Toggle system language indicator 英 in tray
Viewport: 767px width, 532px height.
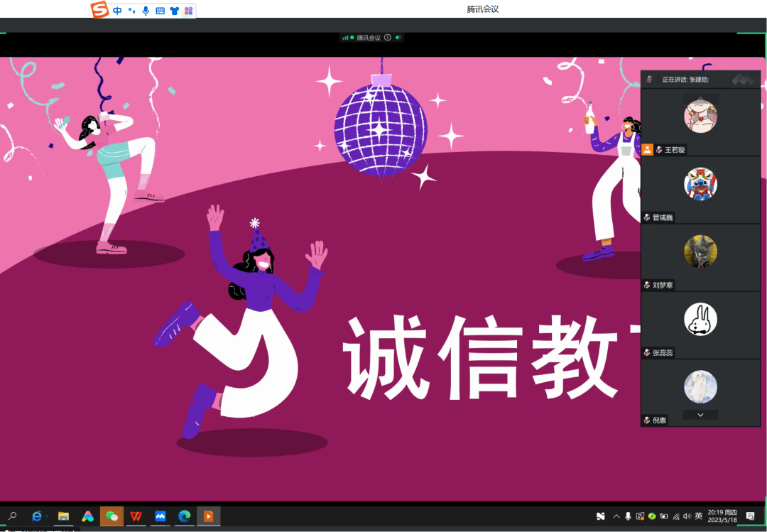coord(699,516)
